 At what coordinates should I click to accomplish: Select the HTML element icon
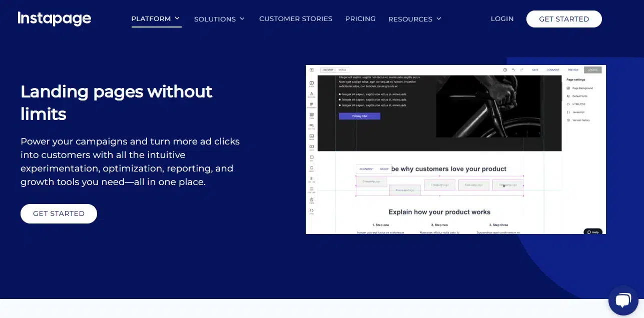pyautogui.click(x=311, y=211)
